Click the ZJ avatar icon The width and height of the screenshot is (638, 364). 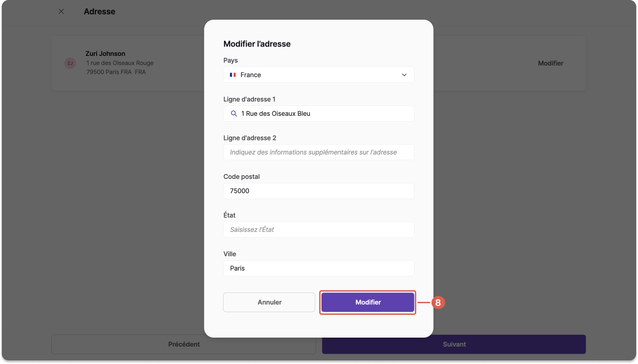pos(70,63)
